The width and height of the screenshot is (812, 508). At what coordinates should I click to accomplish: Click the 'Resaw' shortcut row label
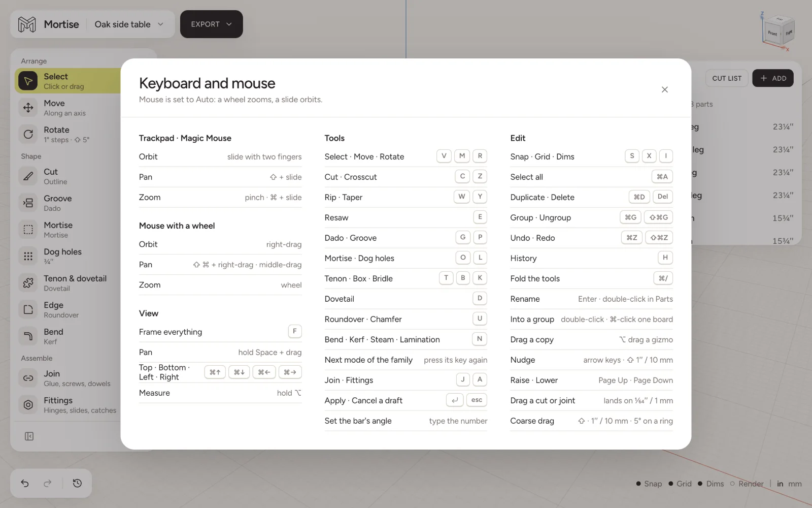click(336, 217)
